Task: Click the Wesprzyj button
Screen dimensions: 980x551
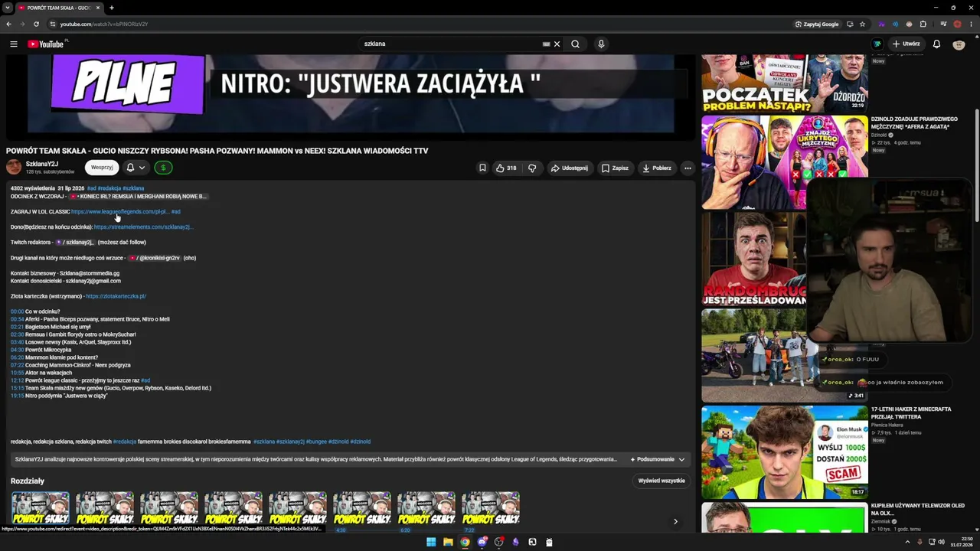Action: (102, 168)
